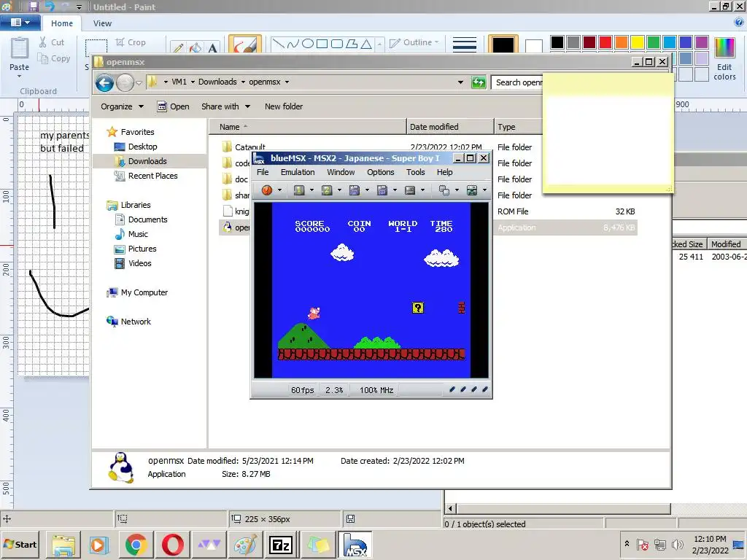Switch to the Home tab in Paint

click(62, 23)
